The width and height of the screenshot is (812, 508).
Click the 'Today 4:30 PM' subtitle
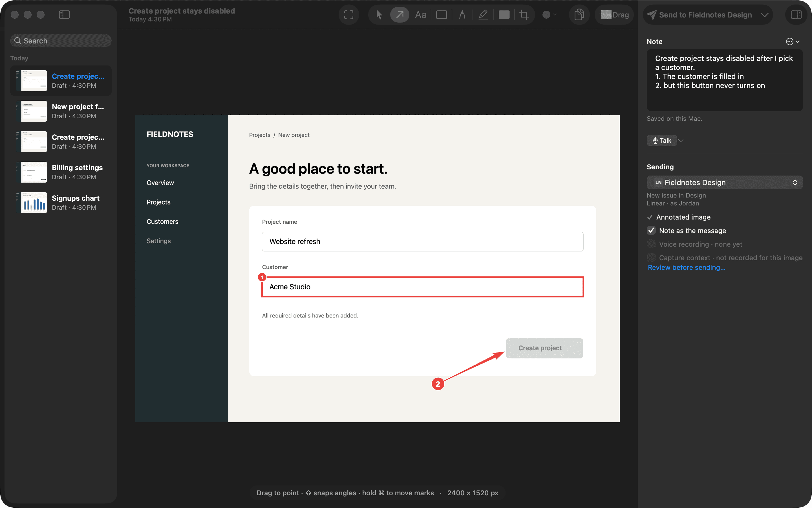pos(150,19)
